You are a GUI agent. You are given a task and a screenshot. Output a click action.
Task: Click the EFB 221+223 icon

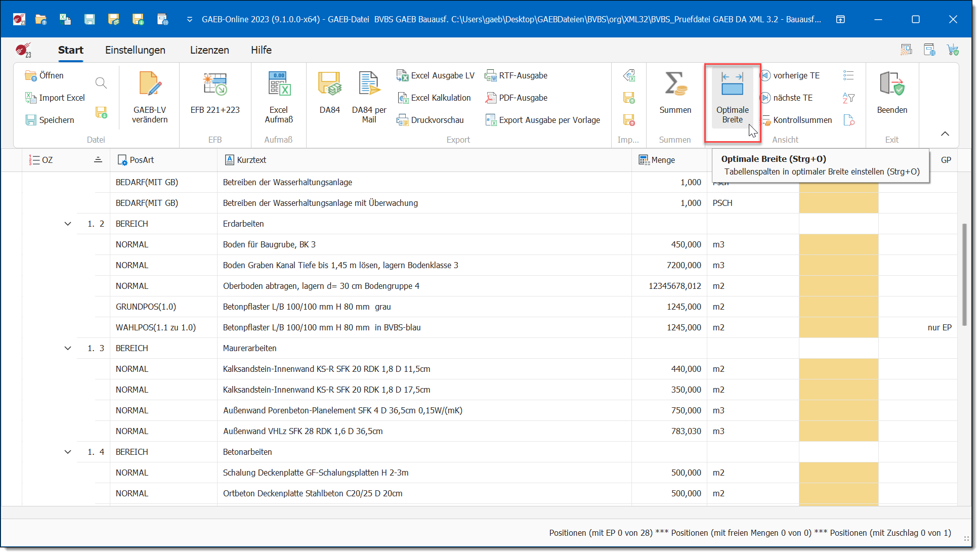[x=215, y=85]
